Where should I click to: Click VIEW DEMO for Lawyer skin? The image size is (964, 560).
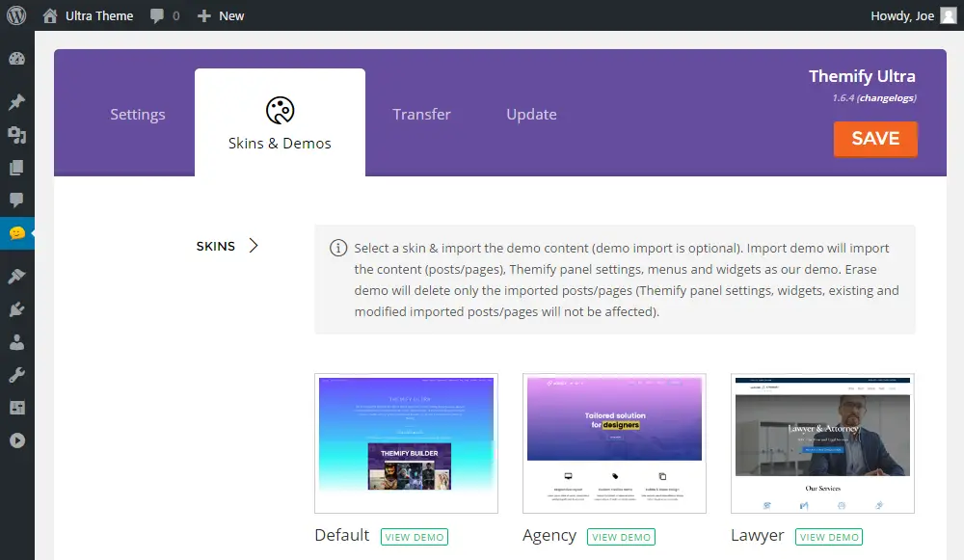click(x=829, y=537)
